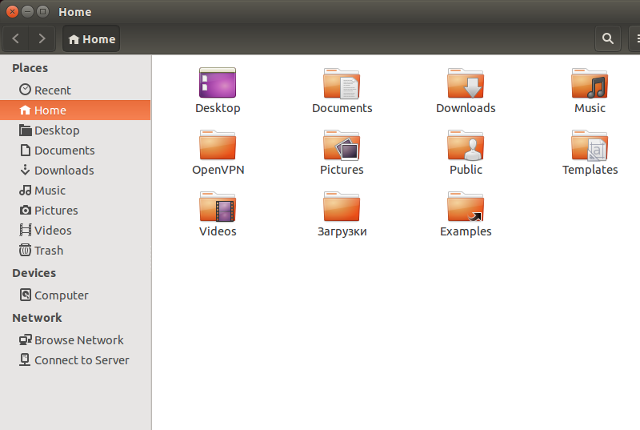Click the Home path bar button
Image resolution: width=640 pixels, height=430 pixels.
point(91,39)
